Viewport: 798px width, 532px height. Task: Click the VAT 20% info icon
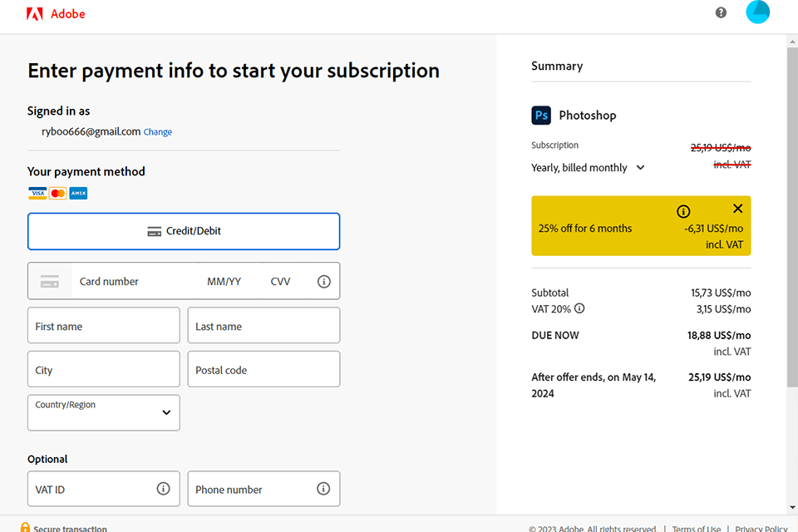[579, 308]
